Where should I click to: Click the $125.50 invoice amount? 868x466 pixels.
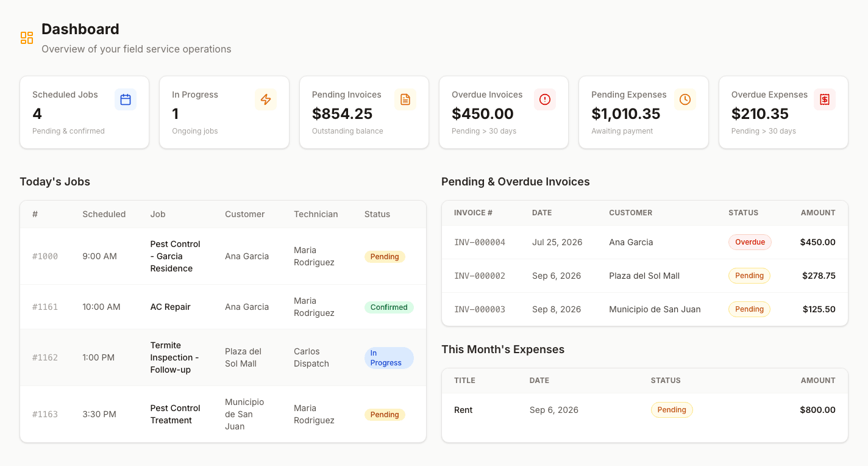[x=819, y=309]
